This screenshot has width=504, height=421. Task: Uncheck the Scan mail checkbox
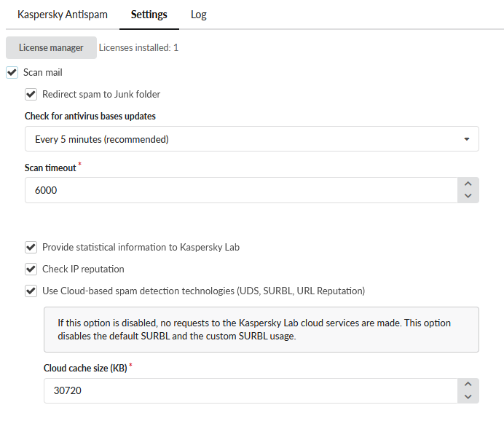tap(12, 73)
